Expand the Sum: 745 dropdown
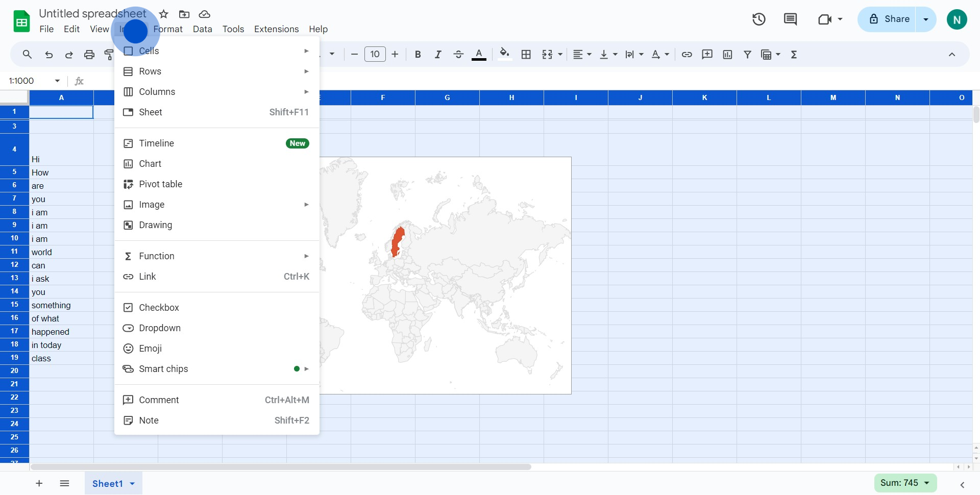The width and height of the screenshot is (980, 495). tap(926, 483)
